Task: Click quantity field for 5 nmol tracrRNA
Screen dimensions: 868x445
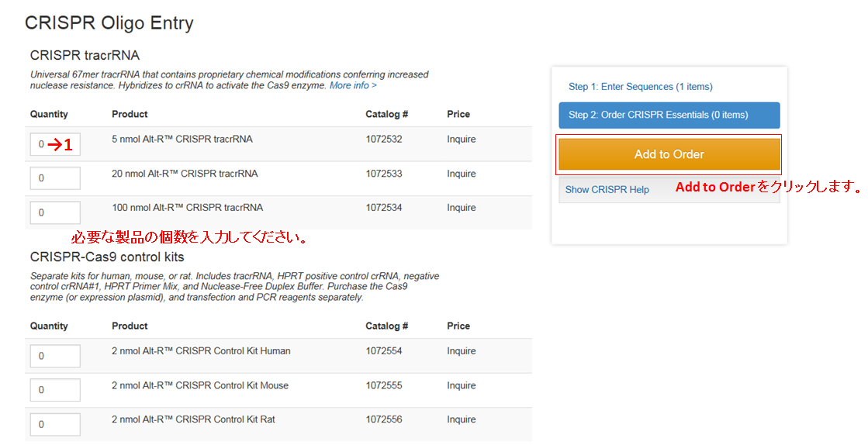Action: [x=55, y=144]
